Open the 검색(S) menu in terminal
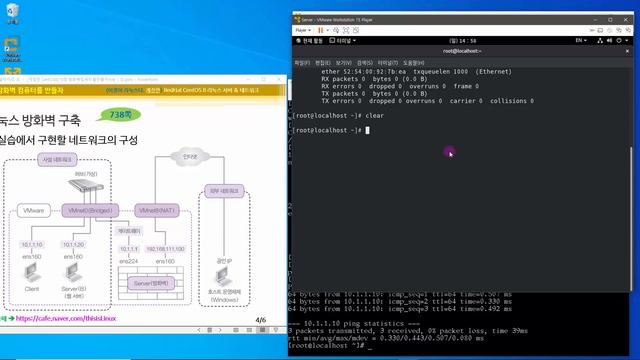The width and height of the screenshot is (640, 360). coord(364,63)
